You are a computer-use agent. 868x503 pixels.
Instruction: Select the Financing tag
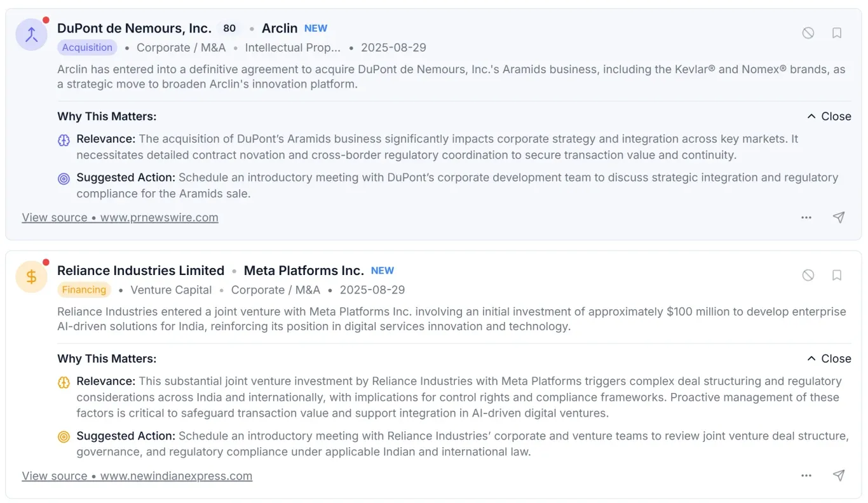(x=84, y=290)
